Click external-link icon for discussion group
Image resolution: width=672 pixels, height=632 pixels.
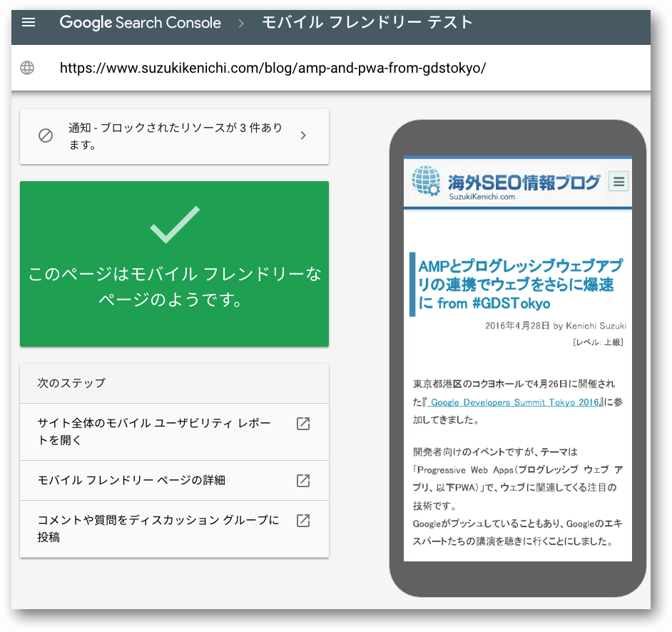303,521
